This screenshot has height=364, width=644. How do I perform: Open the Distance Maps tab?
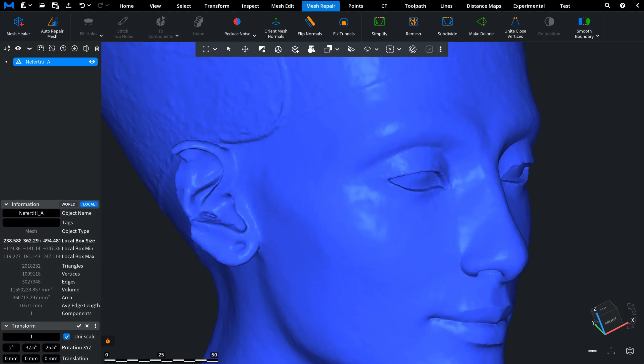pyautogui.click(x=484, y=6)
